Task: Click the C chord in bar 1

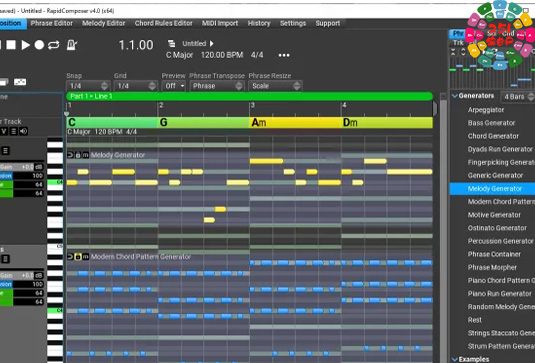Action: coord(112,122)
